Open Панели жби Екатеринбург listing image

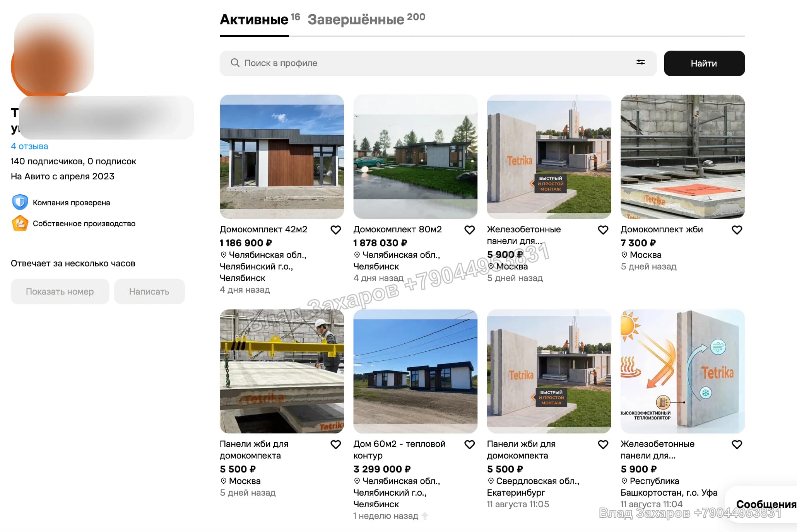tap(549, 371)
